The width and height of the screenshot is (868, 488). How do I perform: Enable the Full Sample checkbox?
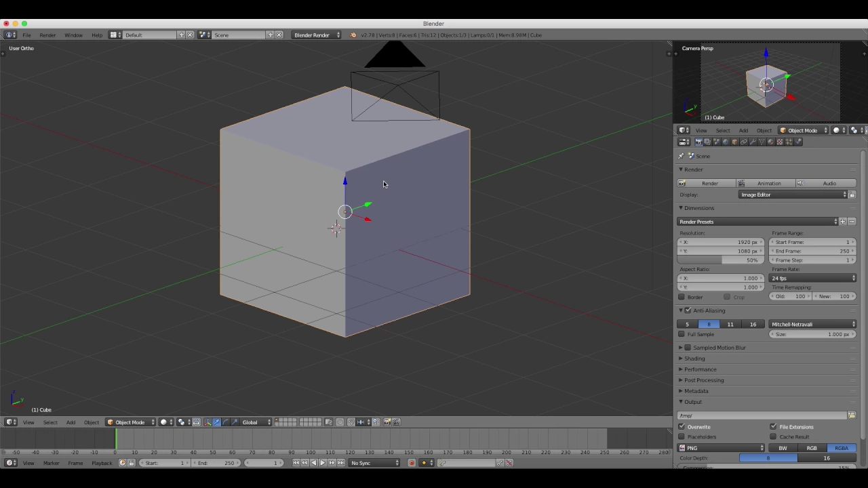pyautogui.click(x=682, y=334)
